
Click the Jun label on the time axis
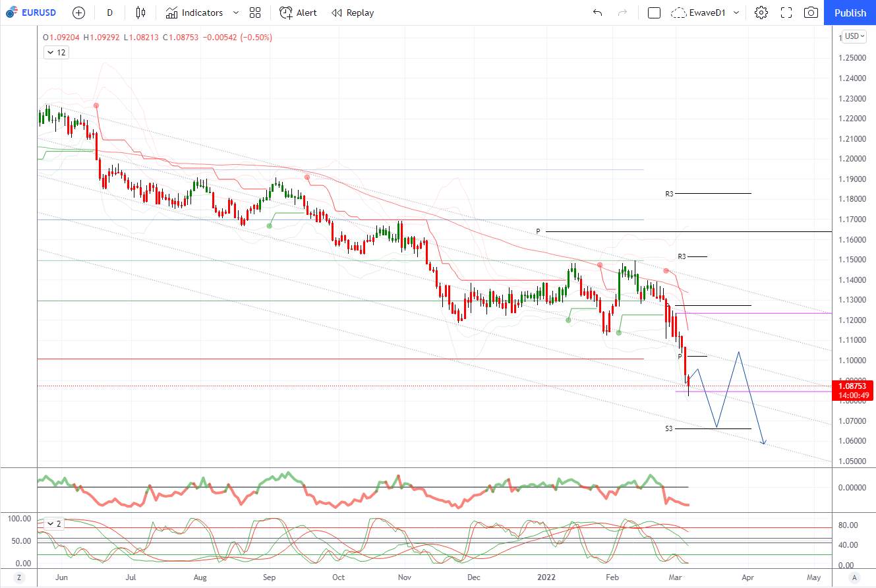click(x=62, y=577)
